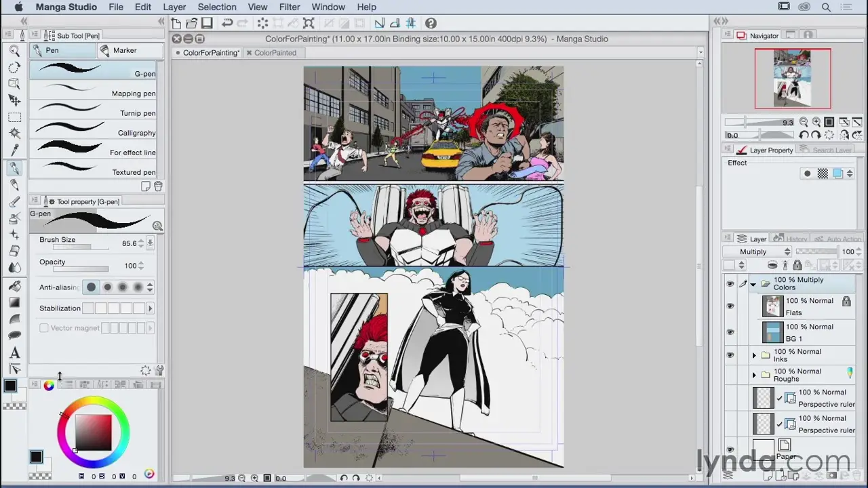Click the Lock layer padlock icon

coord(797,265)
